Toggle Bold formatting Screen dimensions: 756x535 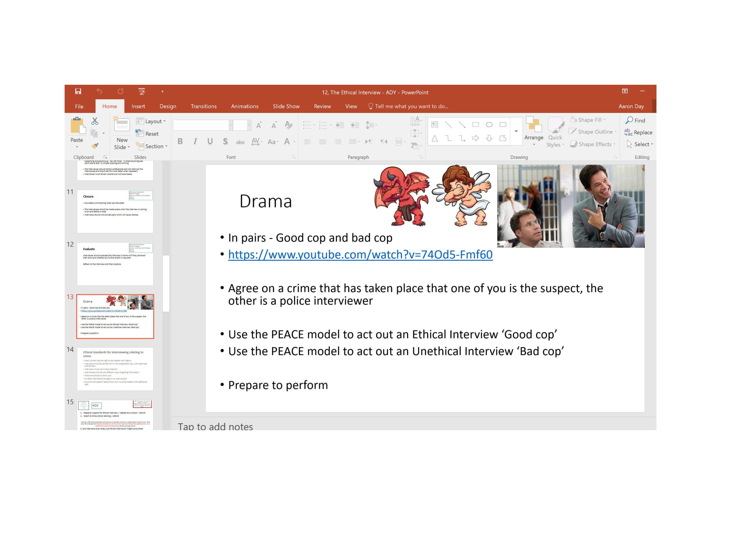click(x=180, y=142)
